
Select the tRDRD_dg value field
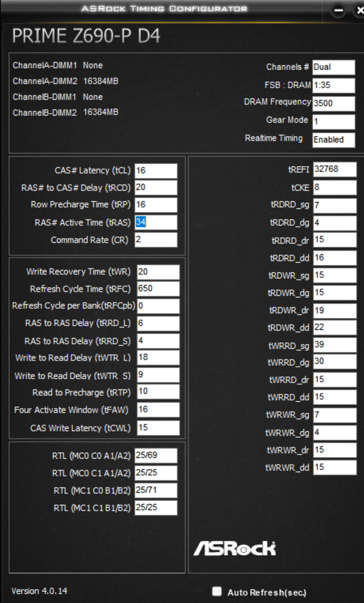tap(335, 223)
